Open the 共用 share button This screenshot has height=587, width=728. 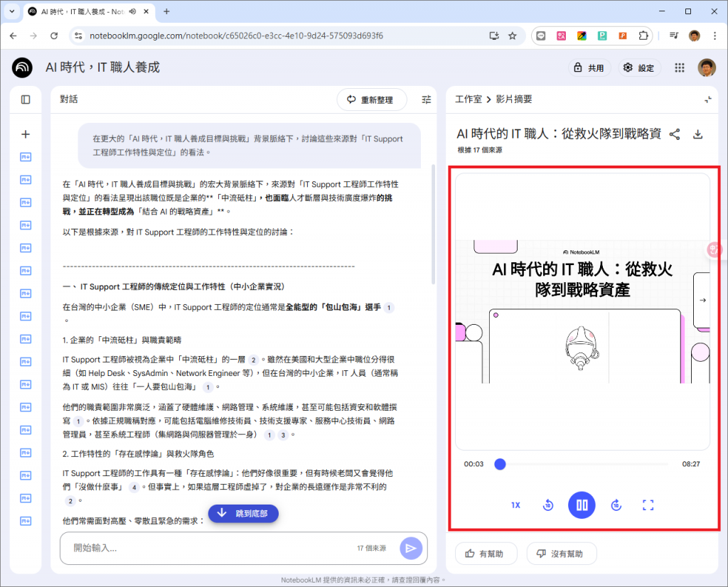click(589, 68)
